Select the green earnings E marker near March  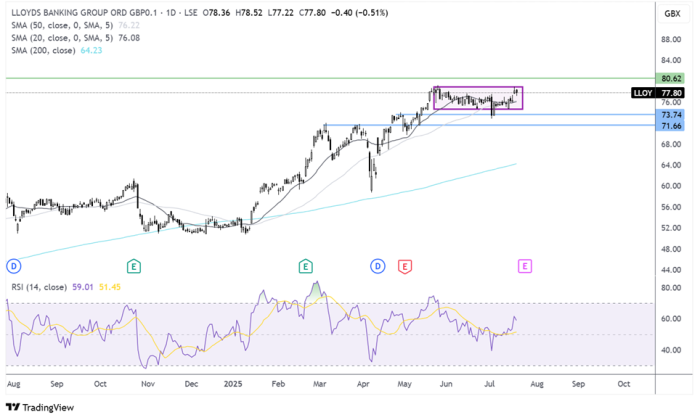tap(306, 265)
